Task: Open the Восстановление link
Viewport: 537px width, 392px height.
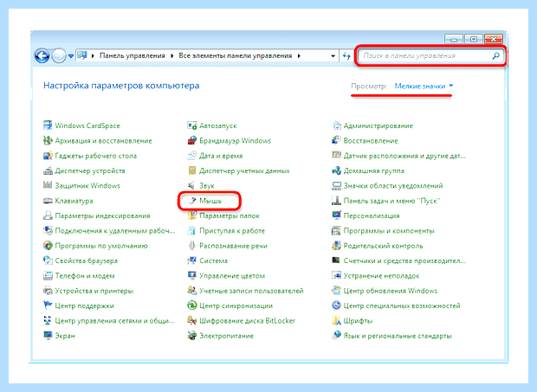Action: click(371, 140)
